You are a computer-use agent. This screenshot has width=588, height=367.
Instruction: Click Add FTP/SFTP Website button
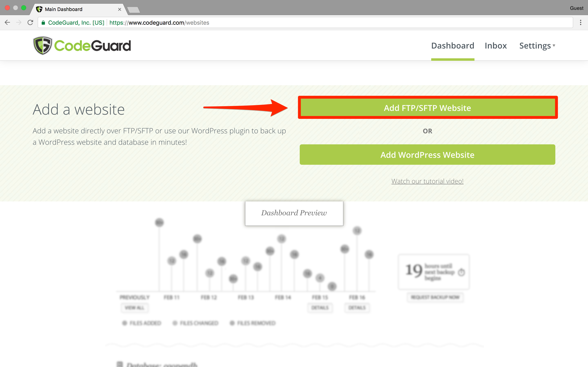coord(428,107)
